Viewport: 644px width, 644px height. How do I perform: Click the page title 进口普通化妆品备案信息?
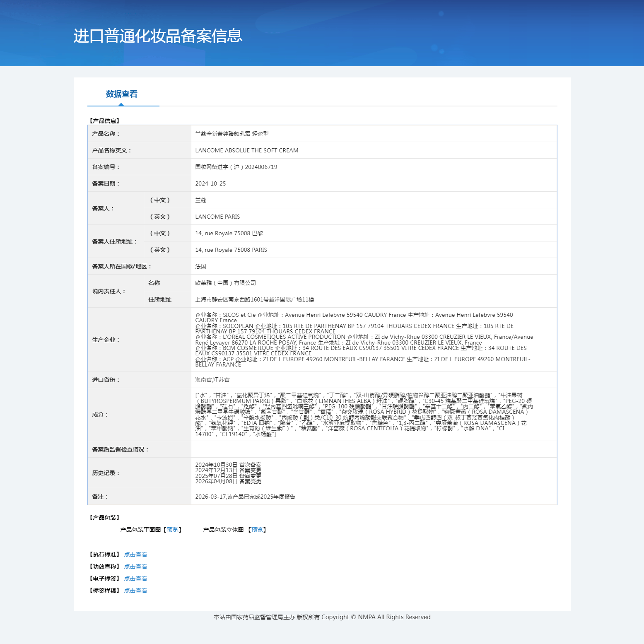158,36
